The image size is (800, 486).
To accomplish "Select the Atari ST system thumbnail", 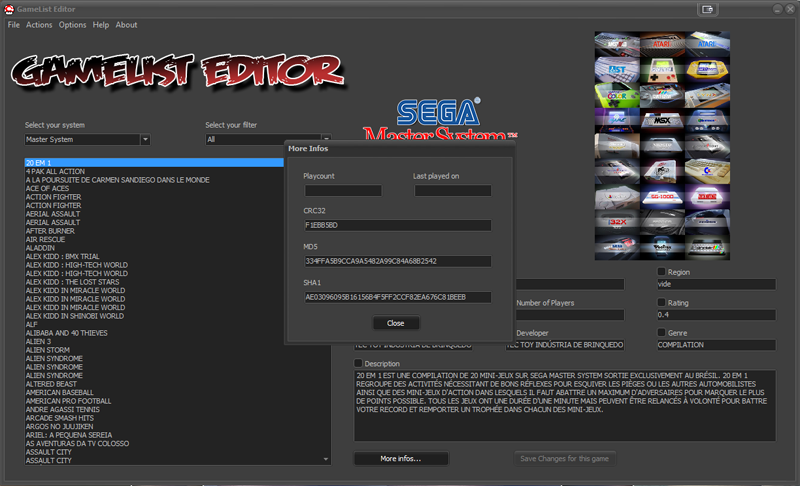I will tap(617, 70).
